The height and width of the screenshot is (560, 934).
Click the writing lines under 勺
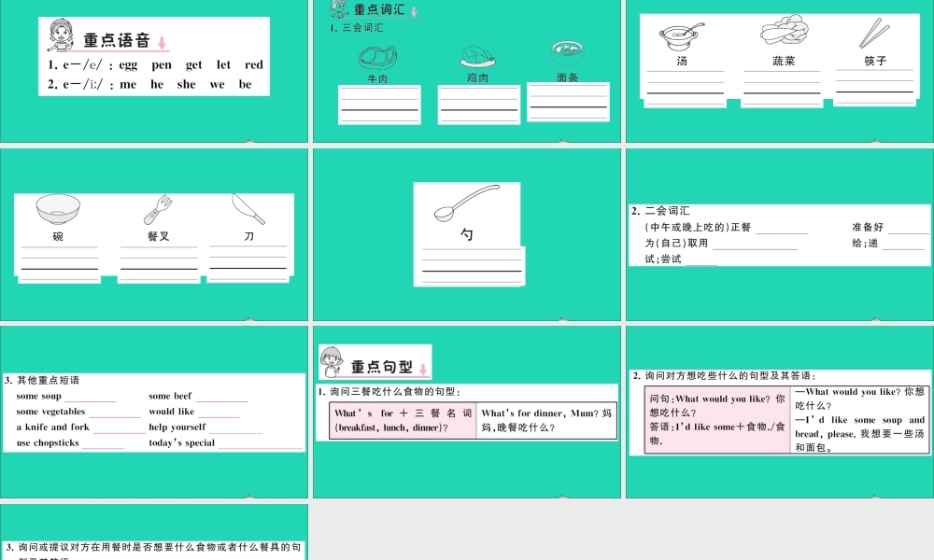[x=472, y=265]
